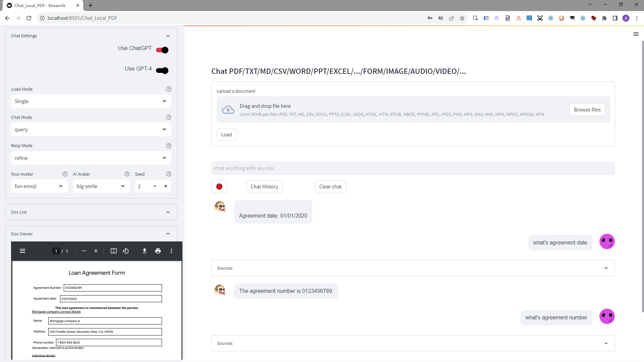Collapse the Chat Settings panel
The image size is (644, 362).
pyautogui.click(x=168, y=36)
